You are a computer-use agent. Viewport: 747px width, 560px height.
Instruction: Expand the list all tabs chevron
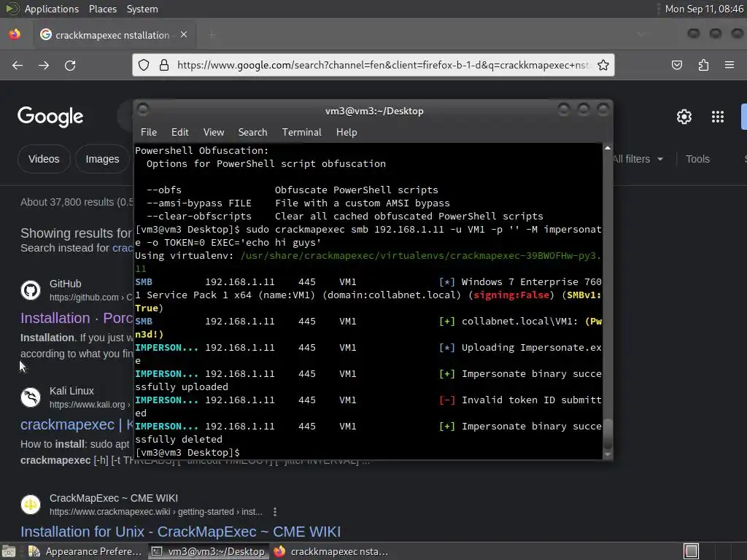[x=641, y=34]
